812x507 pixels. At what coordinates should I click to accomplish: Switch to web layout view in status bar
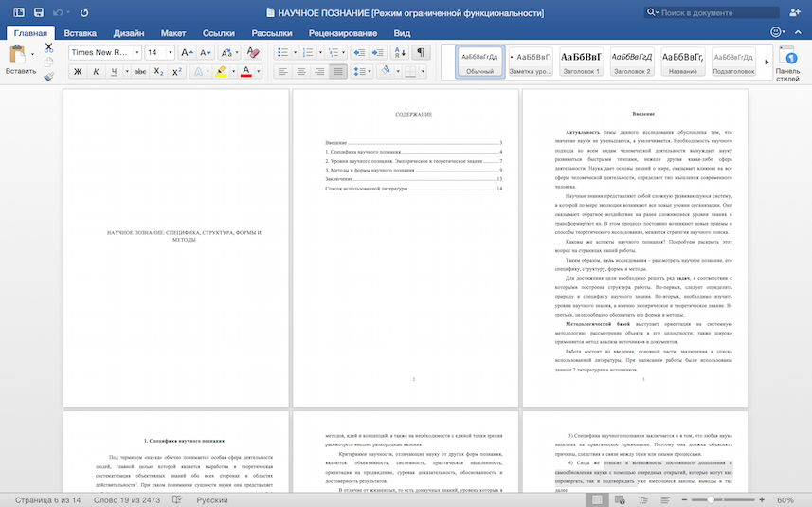pyautogui.click(x=620, y=499)
